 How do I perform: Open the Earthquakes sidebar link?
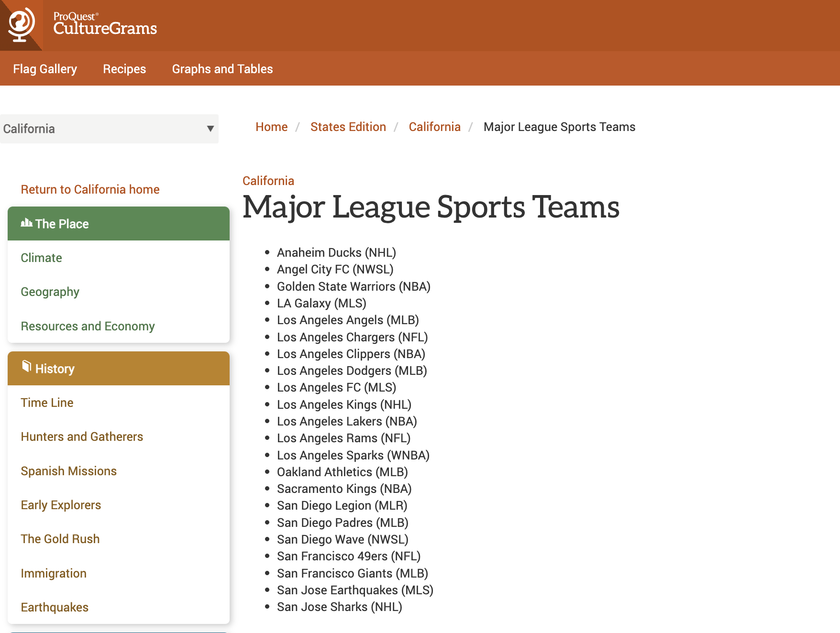(55, 607)
